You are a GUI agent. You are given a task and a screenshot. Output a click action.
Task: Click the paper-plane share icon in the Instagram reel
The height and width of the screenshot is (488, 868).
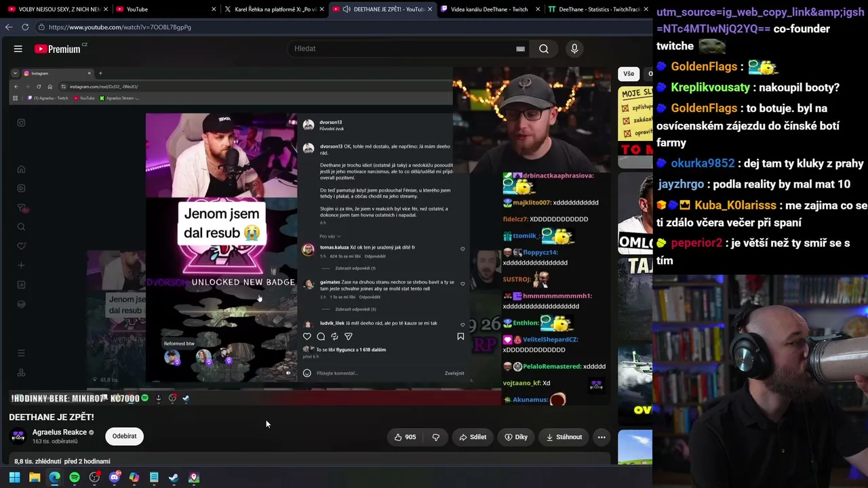pos(349,336)
